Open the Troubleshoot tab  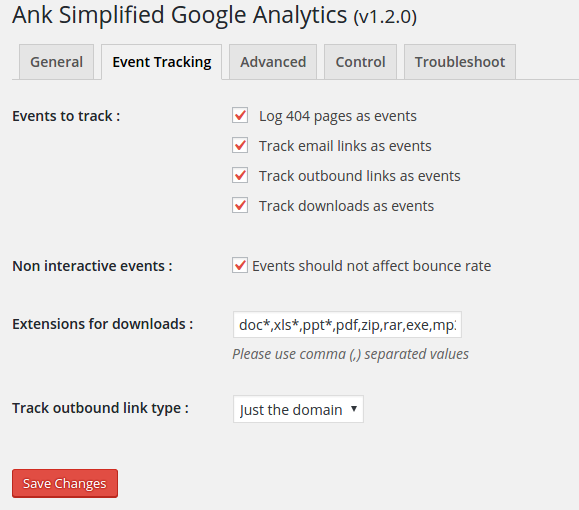pyautogui.click(x=460, y=62)
